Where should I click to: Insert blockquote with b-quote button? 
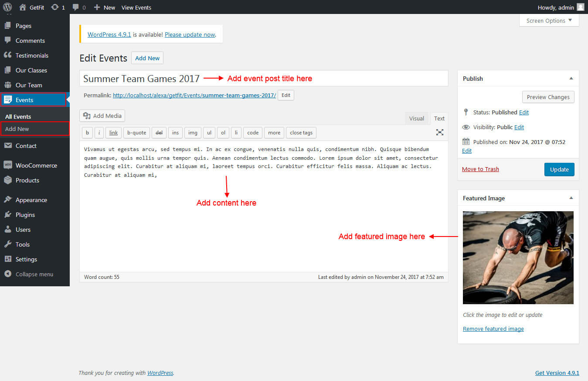pyautogui.click(x=136, y=133)
